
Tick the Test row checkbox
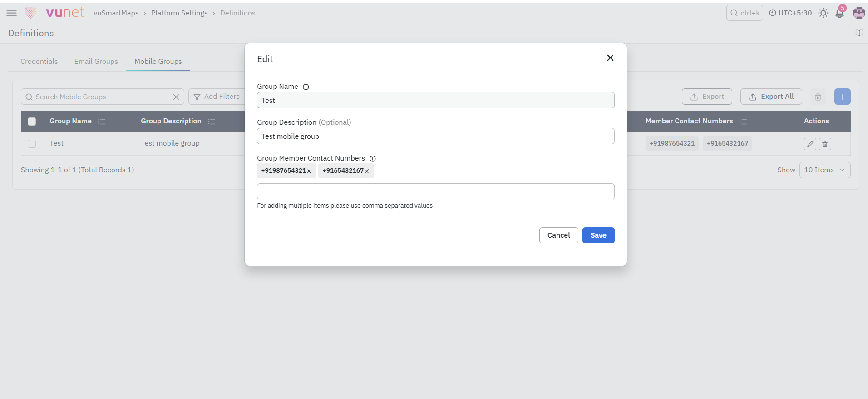point(32,144)
